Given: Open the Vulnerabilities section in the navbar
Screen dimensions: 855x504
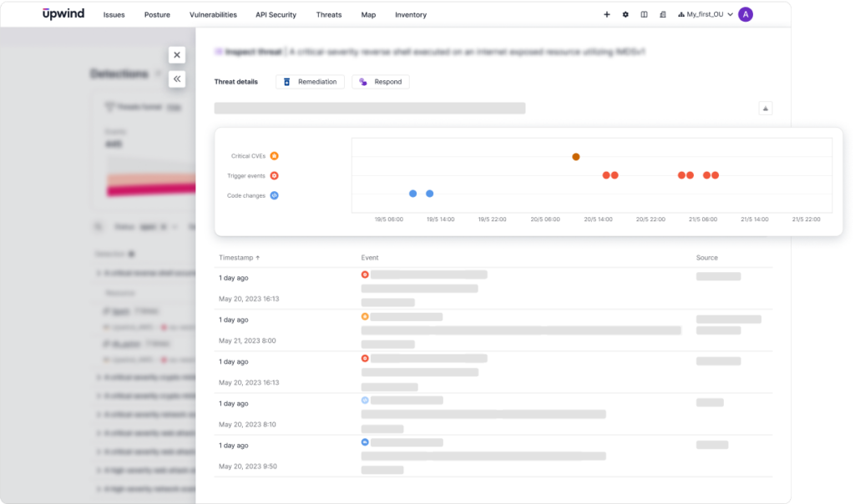Looking at the screenshot, I should click(213, 14).
